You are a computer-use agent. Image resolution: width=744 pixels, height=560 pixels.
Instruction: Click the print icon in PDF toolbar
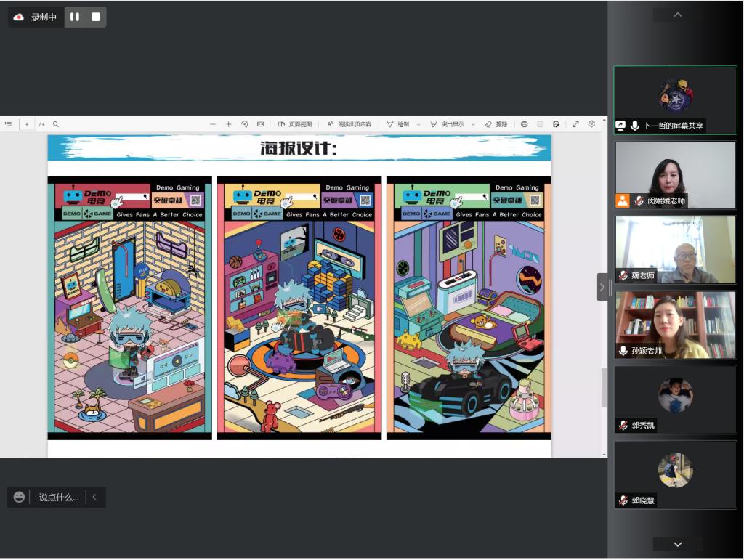pos(525,124)
